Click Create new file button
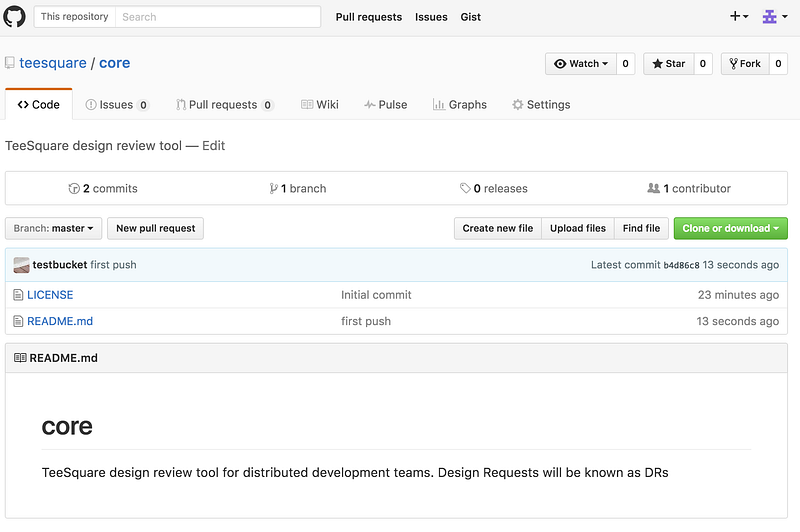800x532 pixels. point(498,229)
